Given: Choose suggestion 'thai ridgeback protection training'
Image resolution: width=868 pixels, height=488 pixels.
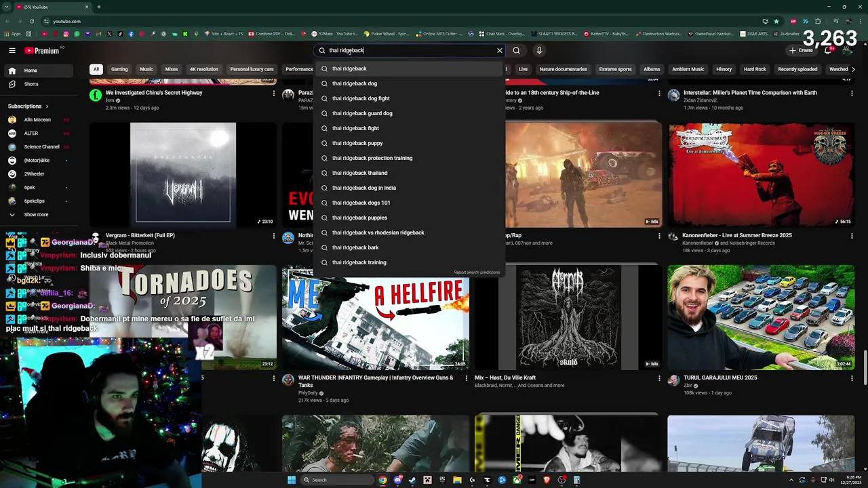Looking at the screenshot, I should tap(410, 158).
